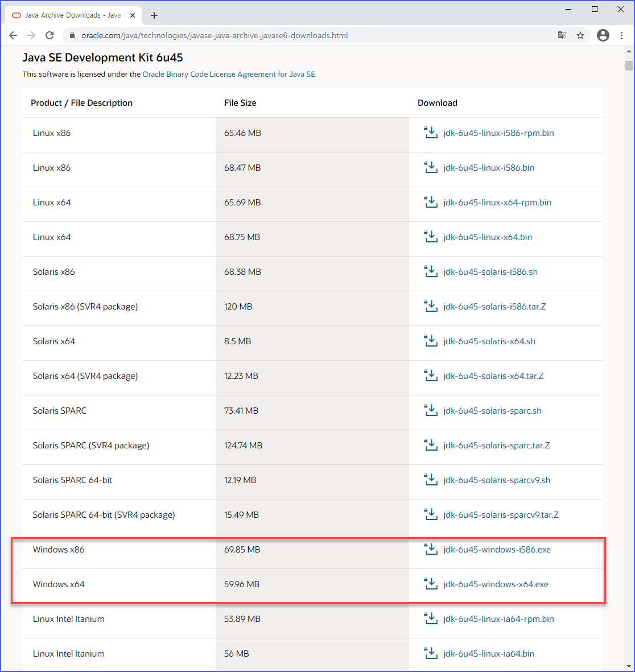Click the download icon for jdk-6u45-linux-x64.bin

[x=431, y=237]
